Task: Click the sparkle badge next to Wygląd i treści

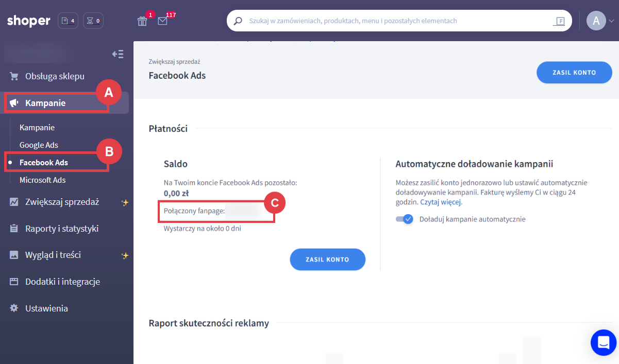Action: click(125, 255)
